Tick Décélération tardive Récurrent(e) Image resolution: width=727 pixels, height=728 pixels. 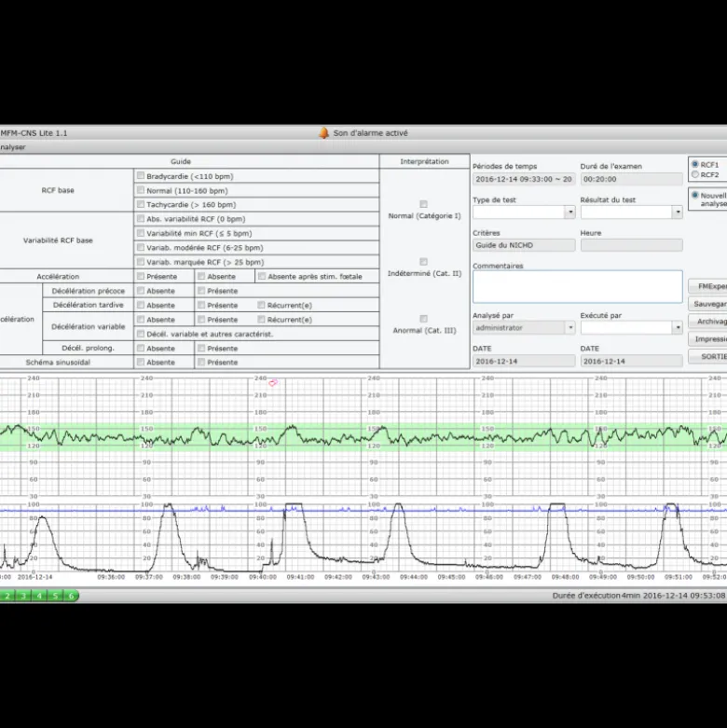[261, 305]
